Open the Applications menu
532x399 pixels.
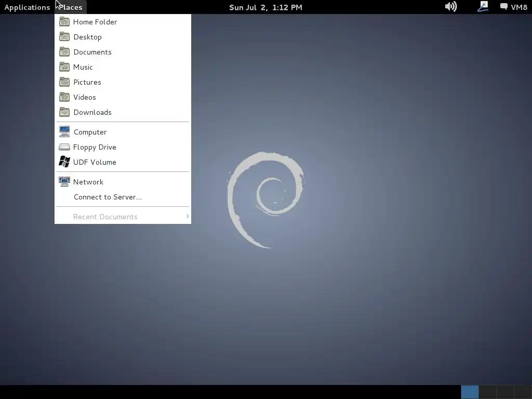[x=27, y=7]
